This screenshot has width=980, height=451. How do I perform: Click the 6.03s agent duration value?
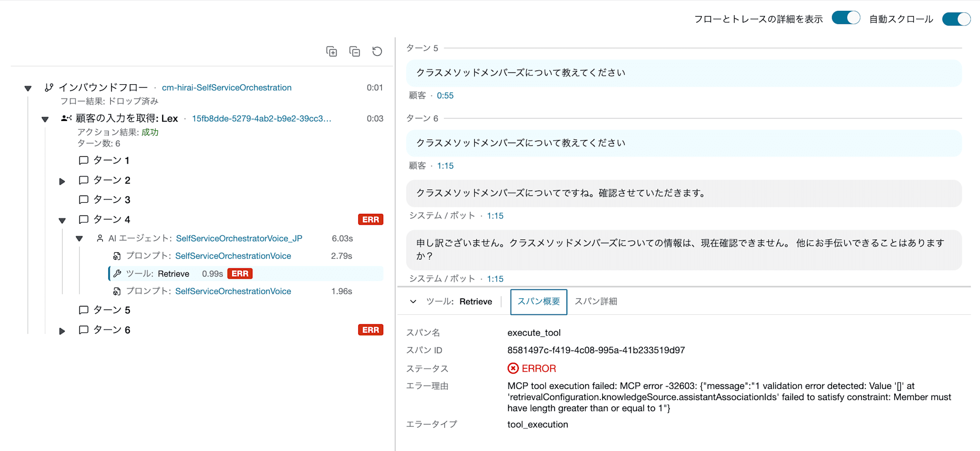pos(343,238)
